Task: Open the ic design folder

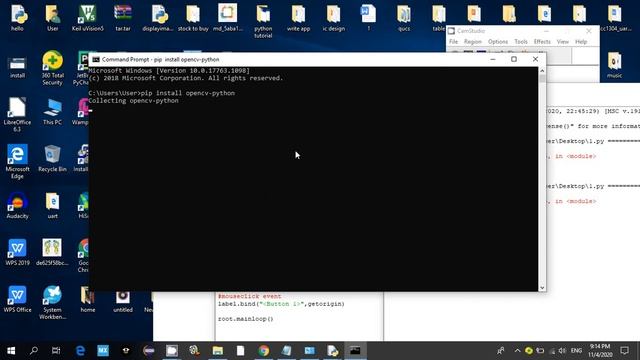Action: [333, 18]
